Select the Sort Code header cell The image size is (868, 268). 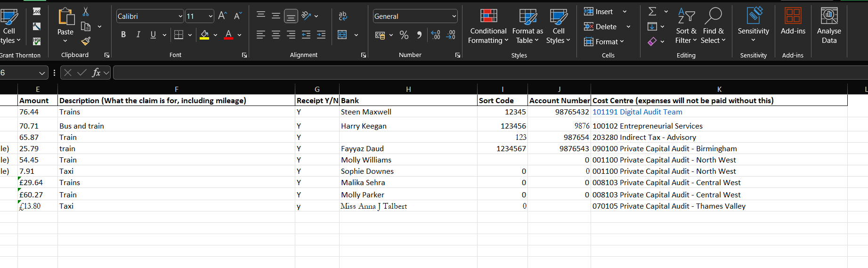[x=503, y=100]
